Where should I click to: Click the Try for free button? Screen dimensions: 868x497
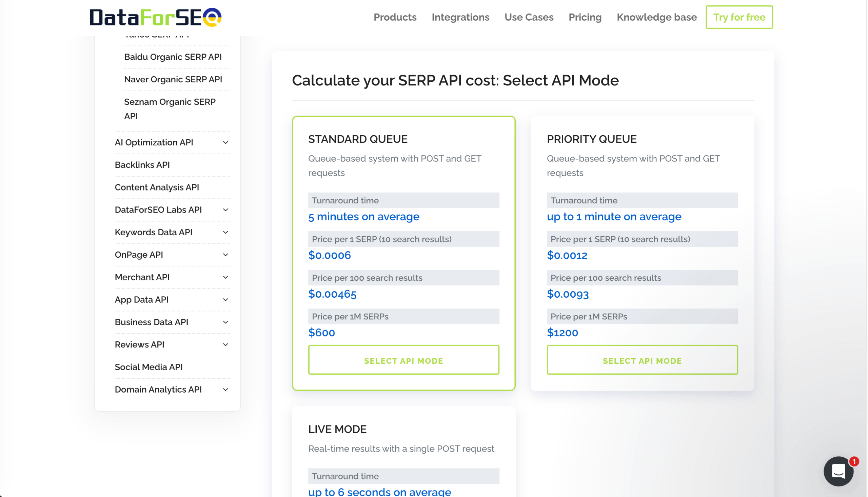[x=739, y=17]
